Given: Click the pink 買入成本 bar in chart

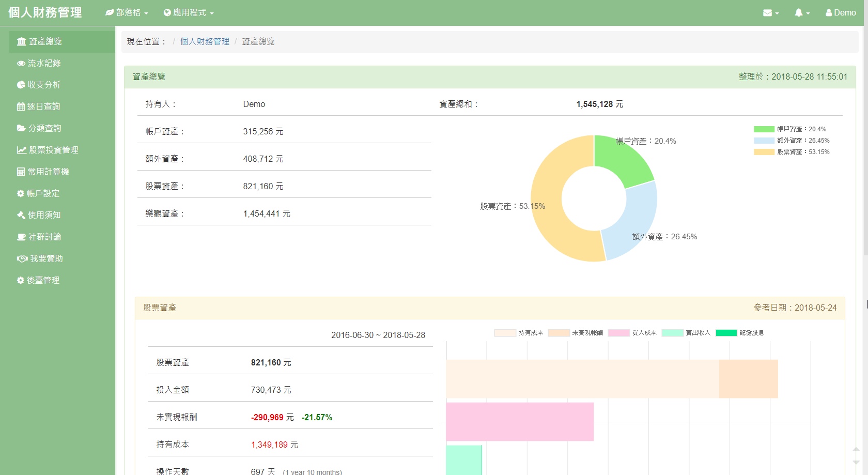Looking at the screenshot, I should point(519,421).
